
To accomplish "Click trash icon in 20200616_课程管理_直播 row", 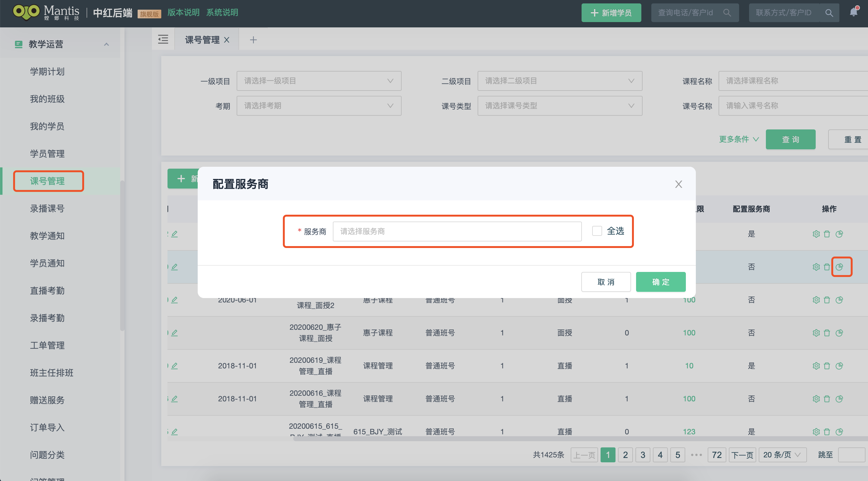I will (x=827, y=399).
